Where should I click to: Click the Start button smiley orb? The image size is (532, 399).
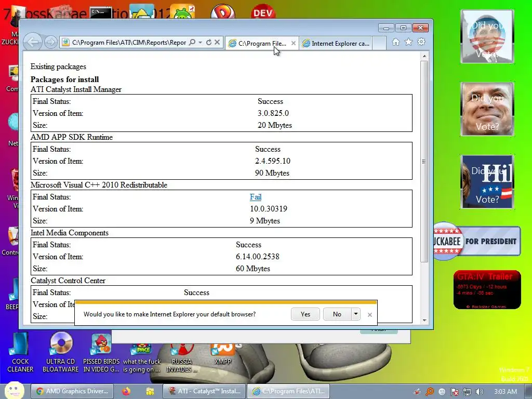coord(14,391)
